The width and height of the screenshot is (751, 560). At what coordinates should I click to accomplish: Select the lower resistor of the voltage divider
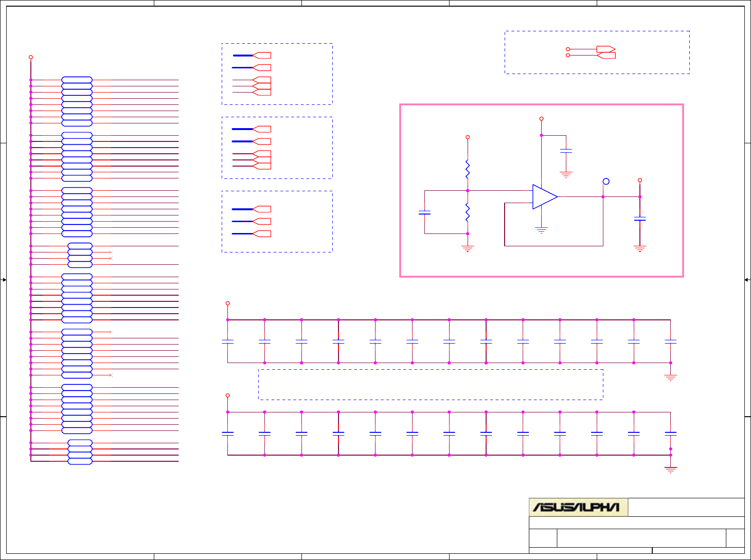coord(468,212)
